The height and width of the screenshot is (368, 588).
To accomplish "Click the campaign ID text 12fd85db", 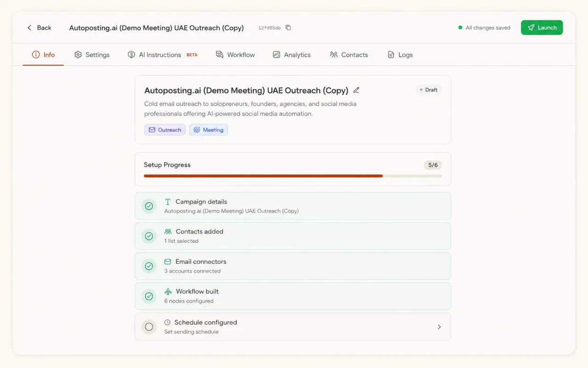I will pyautogui.click(x=269, y=28).
